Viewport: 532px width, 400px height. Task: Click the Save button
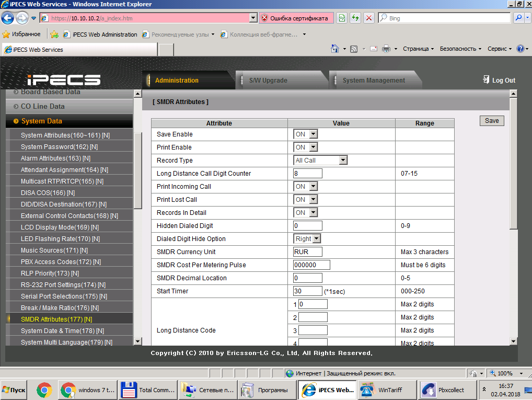click(x=492, y=121)
